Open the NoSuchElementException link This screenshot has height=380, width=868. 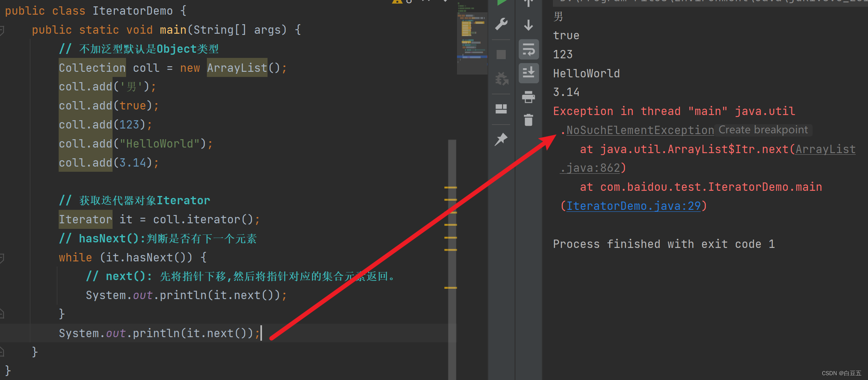[640, 130]
